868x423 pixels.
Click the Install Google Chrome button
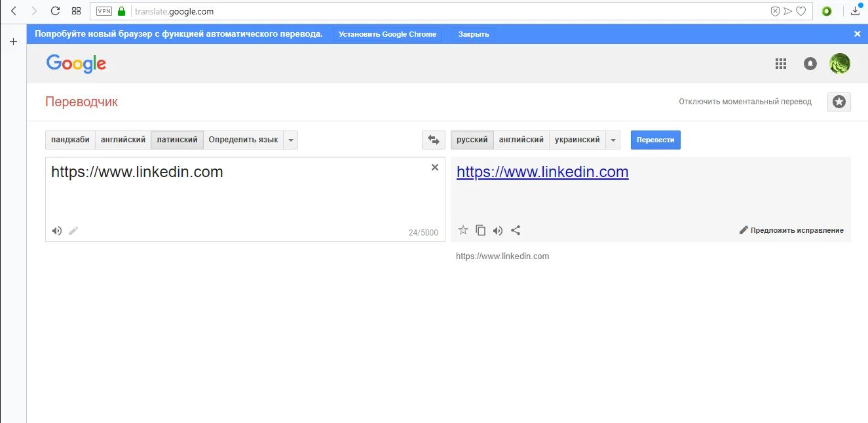coord(387,34)
